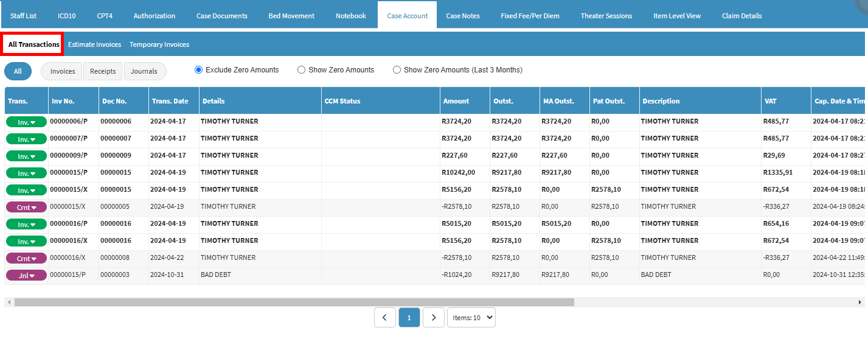Click the left scroll arrow of horizontal scrollbar

pos(9,302)
